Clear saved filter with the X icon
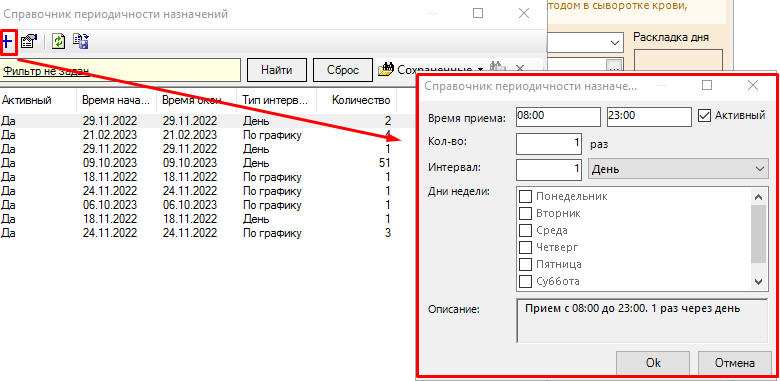Viewport: 780px width, 381px height. pyautogui.click(x=519, y=69)
